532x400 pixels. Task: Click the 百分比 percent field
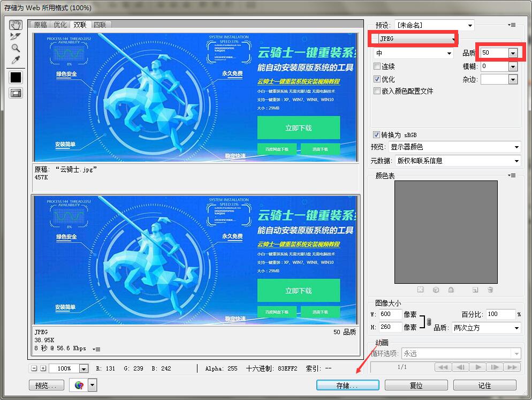(501, 314)
